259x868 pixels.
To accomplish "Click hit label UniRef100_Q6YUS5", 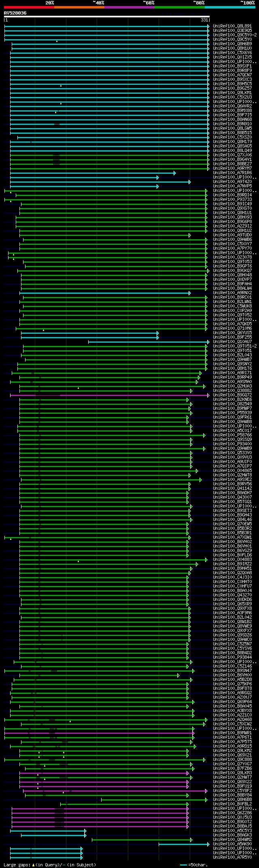I will pyautogui.click(x=232, y=333).
